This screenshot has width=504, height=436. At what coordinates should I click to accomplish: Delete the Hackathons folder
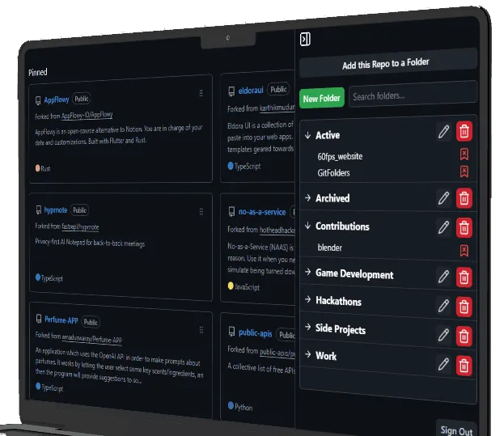point(464,307)
